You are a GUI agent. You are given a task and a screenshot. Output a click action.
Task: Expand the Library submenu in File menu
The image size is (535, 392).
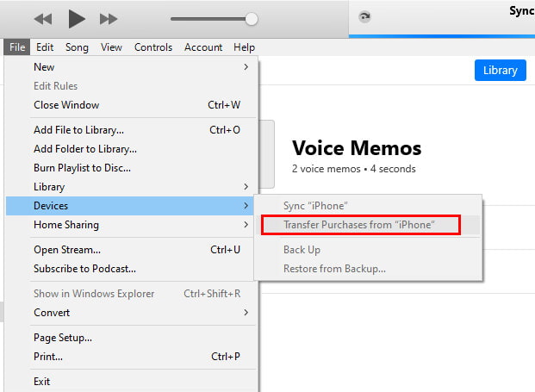(x=131, y=187)
